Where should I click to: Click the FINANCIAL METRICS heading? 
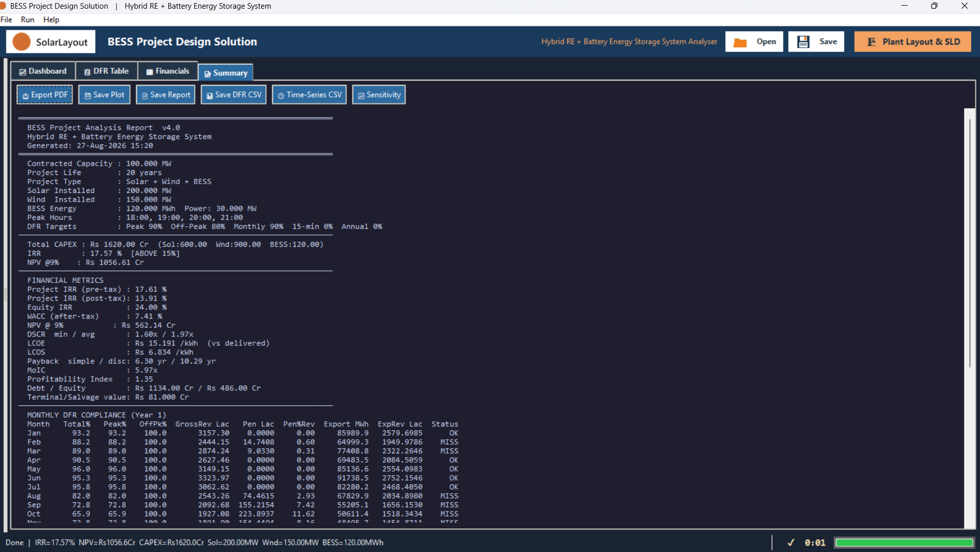point(65,280)
